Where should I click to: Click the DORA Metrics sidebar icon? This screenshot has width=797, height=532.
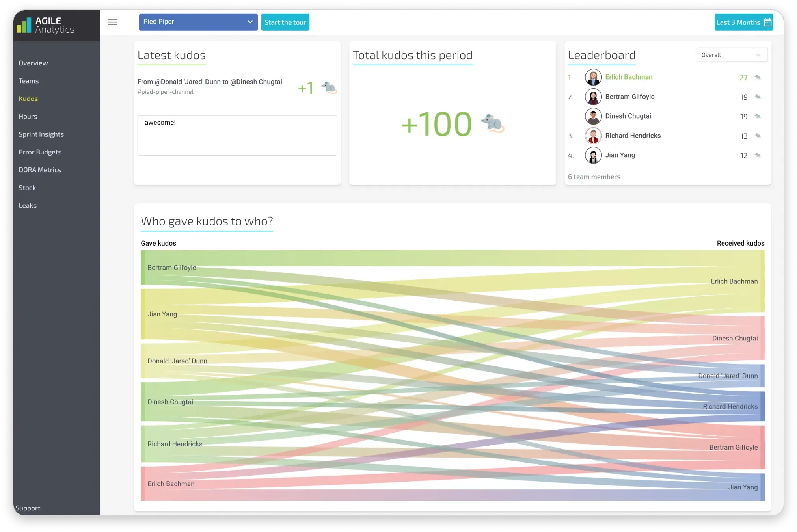click(40, 169)
